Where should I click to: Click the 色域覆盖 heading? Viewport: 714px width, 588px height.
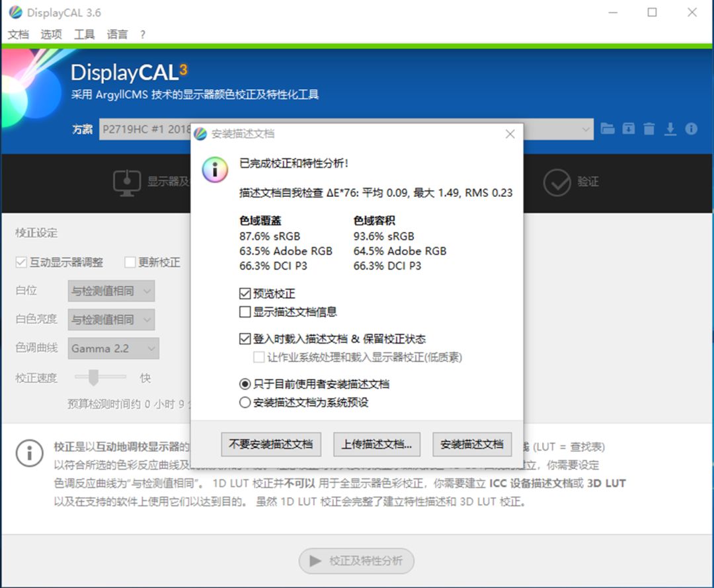[x=260, y=221]
